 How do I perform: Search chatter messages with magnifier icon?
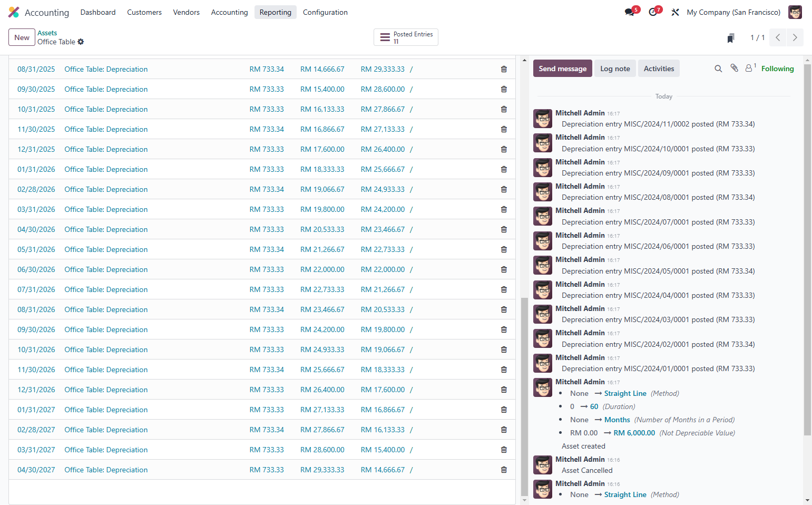point(718,69)
